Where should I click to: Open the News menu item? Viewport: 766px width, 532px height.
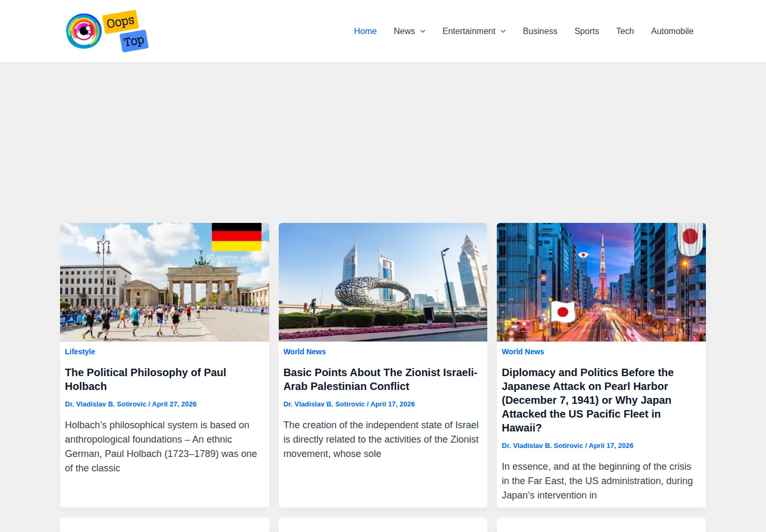(x=404, y=31)
